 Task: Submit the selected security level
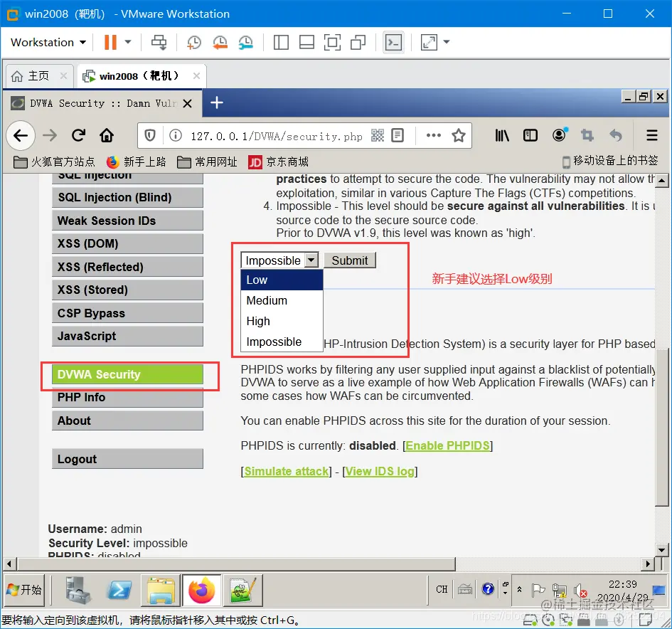click(x=350, y=260)
